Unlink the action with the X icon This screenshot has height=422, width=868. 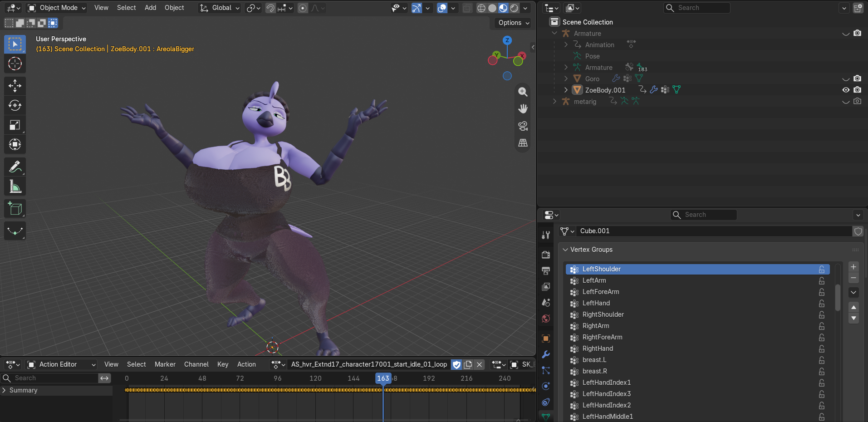[479, 364]
